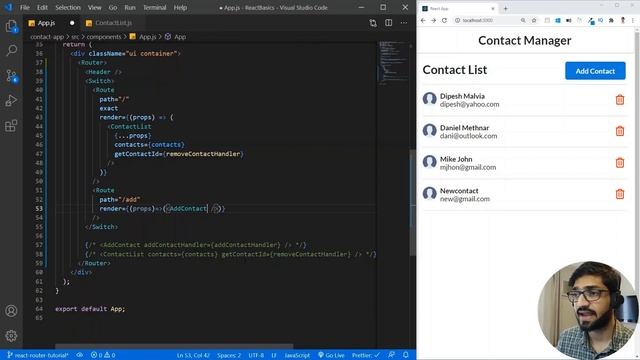Click the feedback icon in status bar

pyautogui.click(x=391, y=355)
